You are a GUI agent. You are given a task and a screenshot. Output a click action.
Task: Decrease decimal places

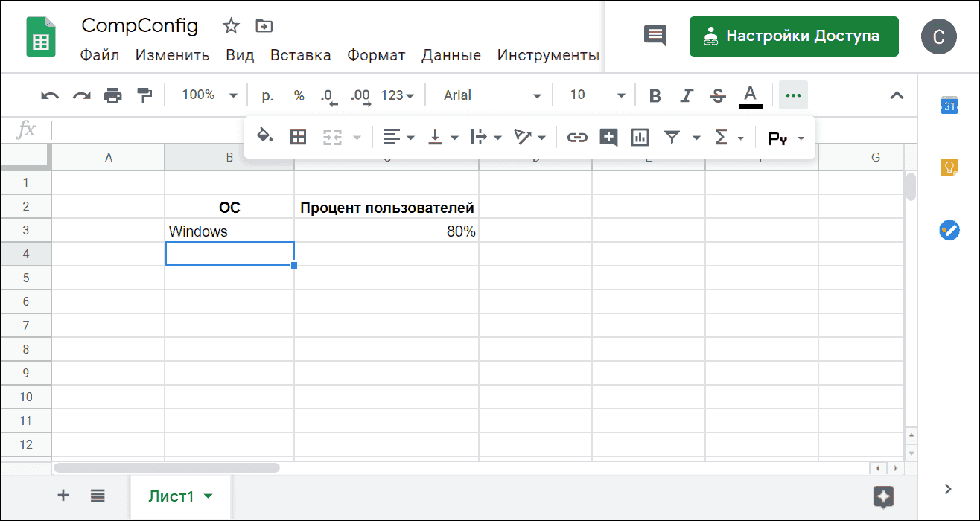[x=328, y=95]
